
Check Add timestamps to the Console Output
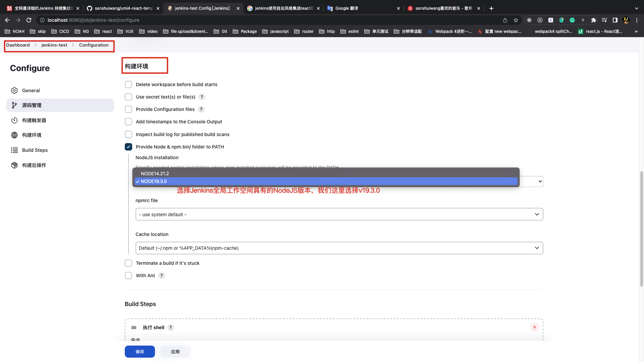click(128, 122)
